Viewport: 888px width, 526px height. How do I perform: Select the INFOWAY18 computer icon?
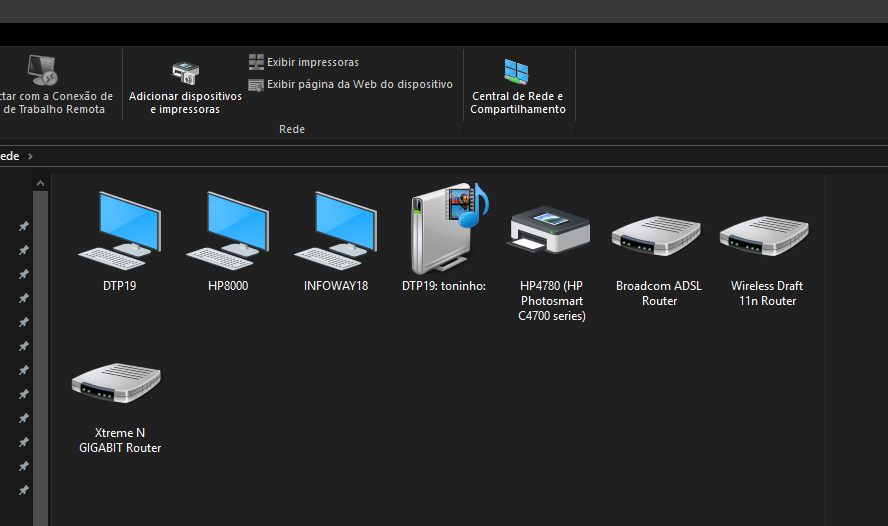pyautogui.click(x=336, y=231)
